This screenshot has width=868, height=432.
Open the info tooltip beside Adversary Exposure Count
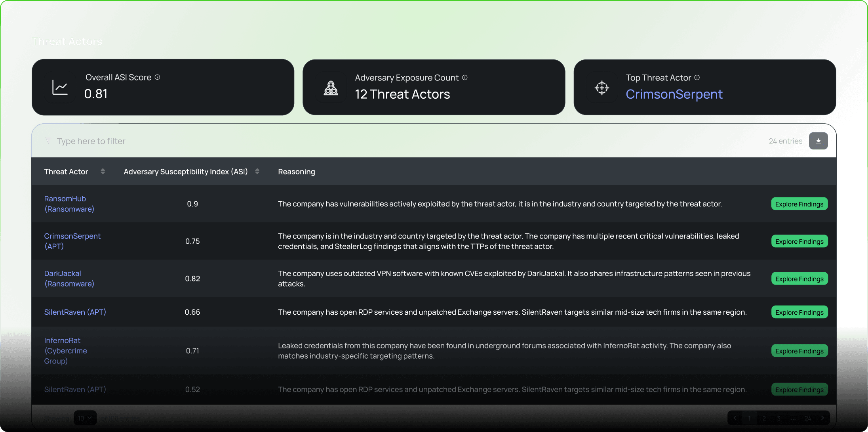click(465, 78)
